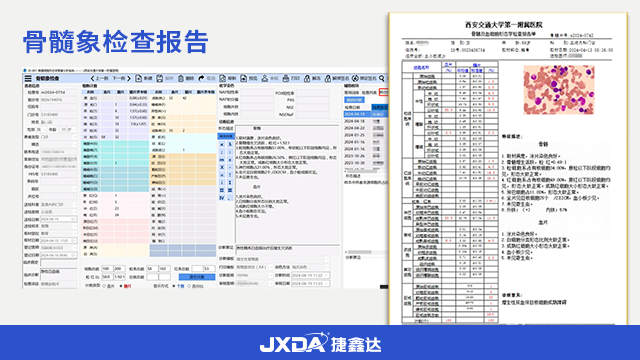Screen dimensions: 640x360
Task: Click the 预览 preview icon
Action: point(244,78)
